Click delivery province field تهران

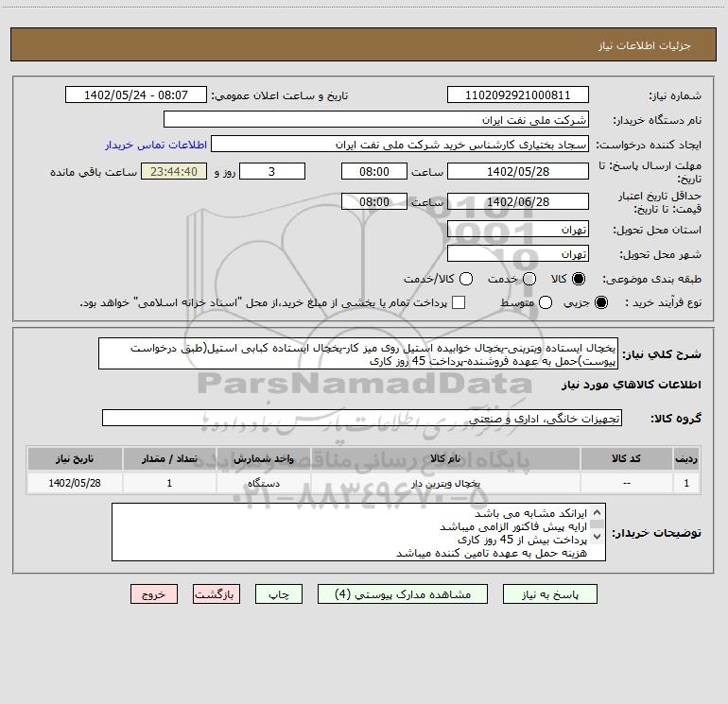518,230
